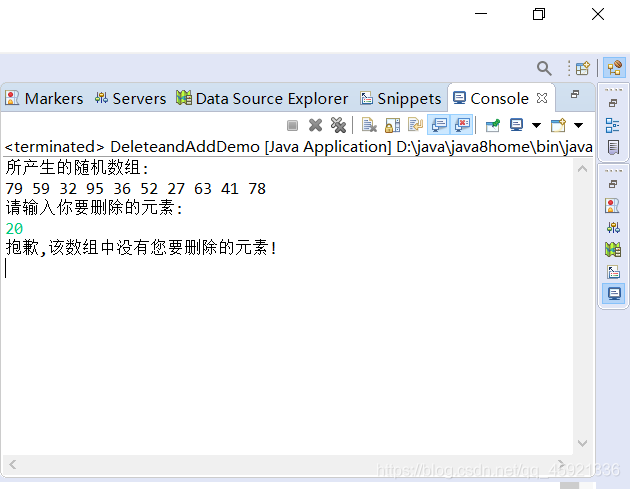Click the Servers icon in right trim bar
Screen dimensions: 630x489
613,228
